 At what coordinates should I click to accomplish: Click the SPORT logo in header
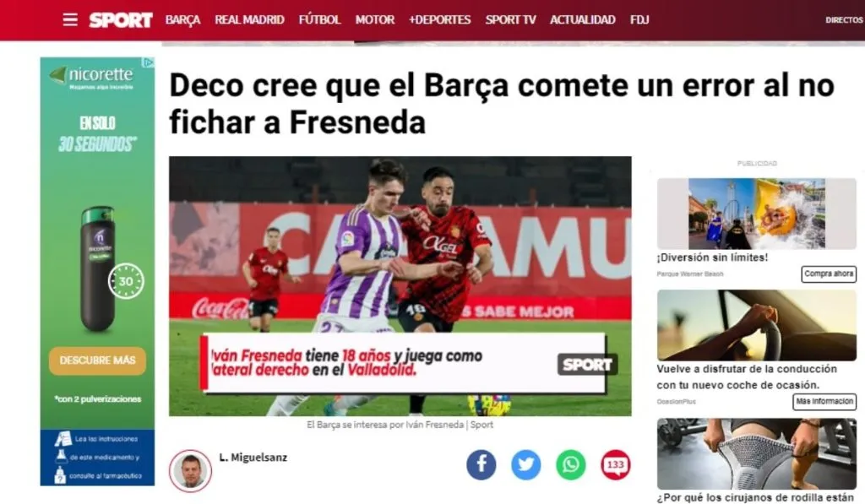(x=121, y=20)
